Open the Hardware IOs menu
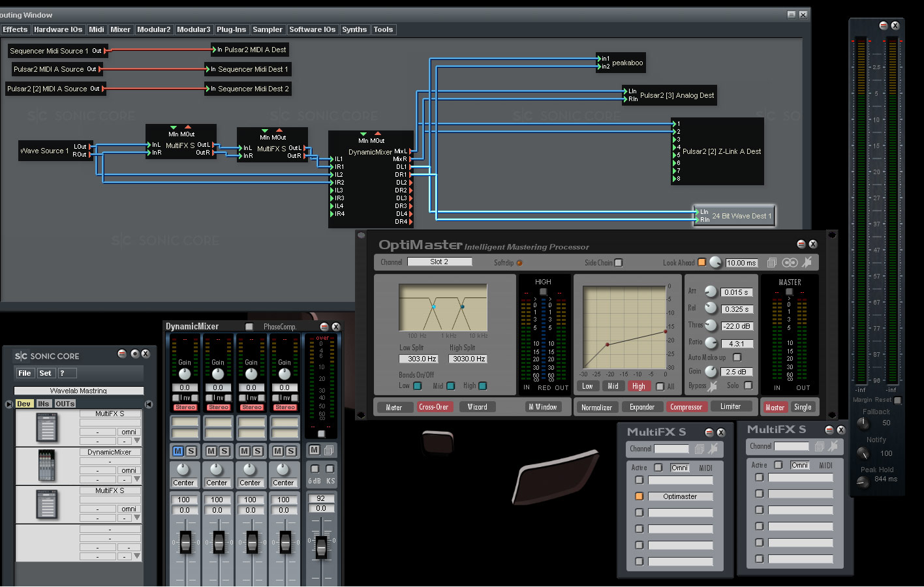The height and width of the screenshot is (587, 924). coord(58,29)
